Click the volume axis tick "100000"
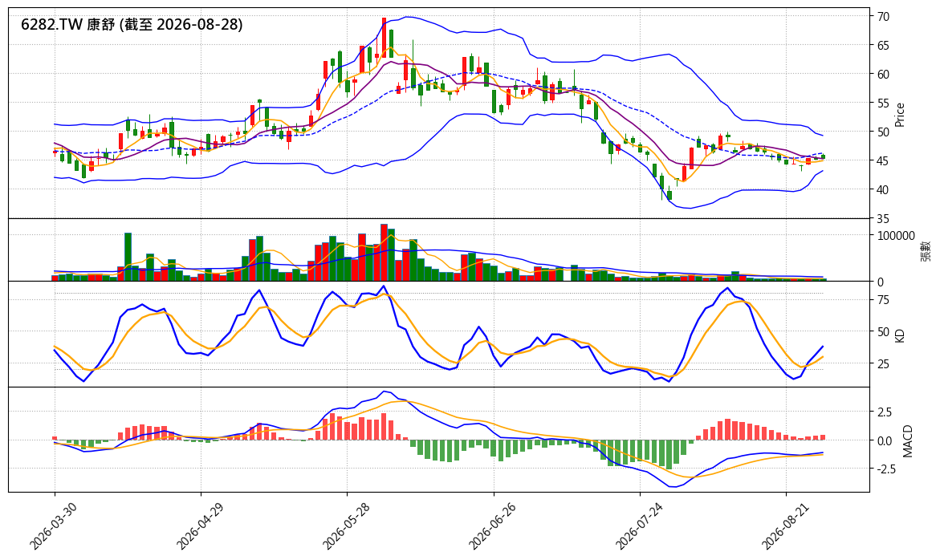This screenshot has height=560, width=940. (896, 236)
